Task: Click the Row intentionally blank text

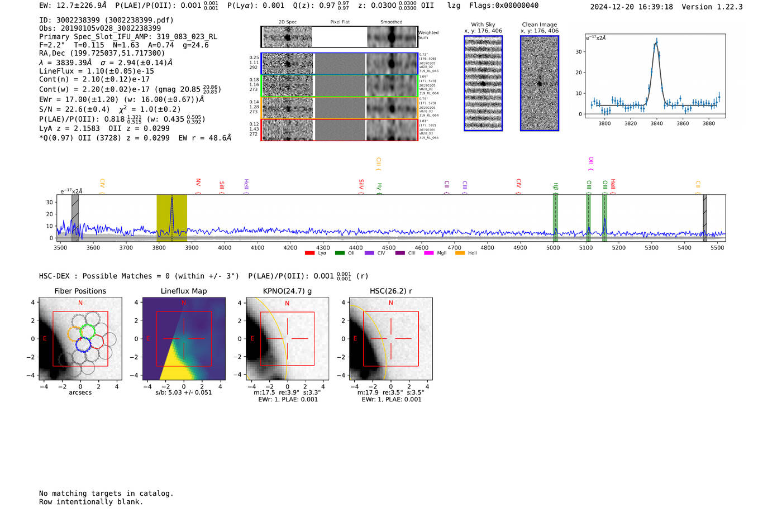Action: click(x=91, y=502)
